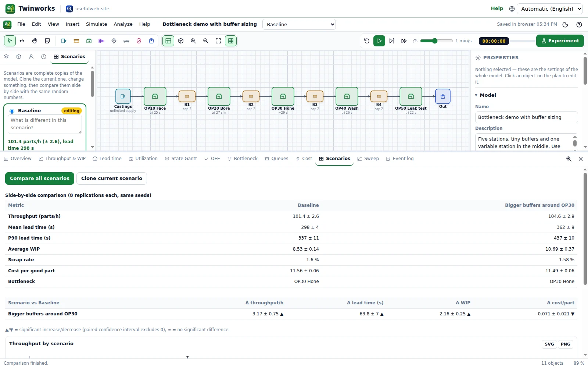Image resolution: width=588 pixels, height=368 pixels.
Task: Open the Baseline scenario dropdown
Action: [299, 24]
